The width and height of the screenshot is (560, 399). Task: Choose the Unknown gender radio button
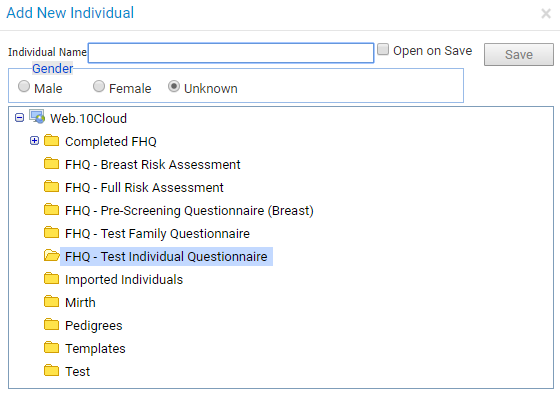(174, 86)
